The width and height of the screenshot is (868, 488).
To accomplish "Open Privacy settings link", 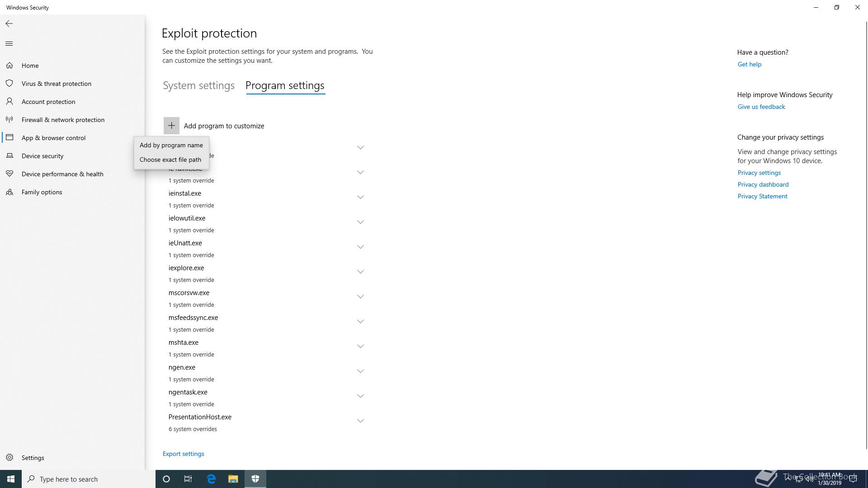I will (x=759, y=173).
